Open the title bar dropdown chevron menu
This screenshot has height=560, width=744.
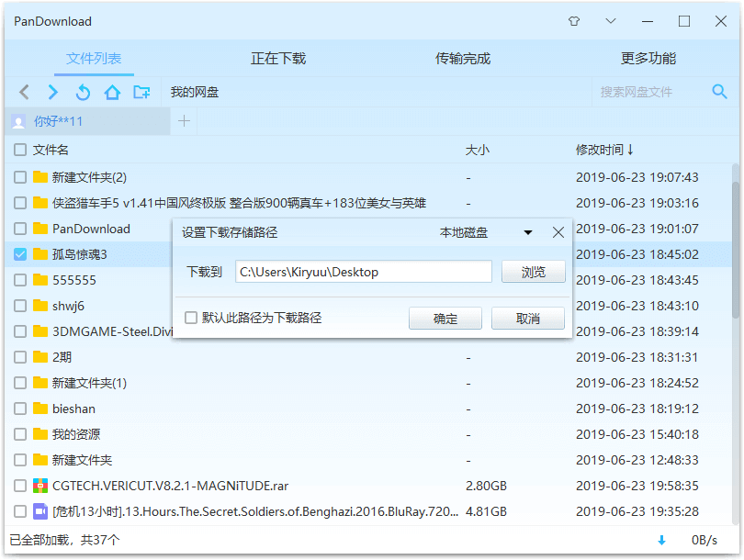(x=611, y=21)
